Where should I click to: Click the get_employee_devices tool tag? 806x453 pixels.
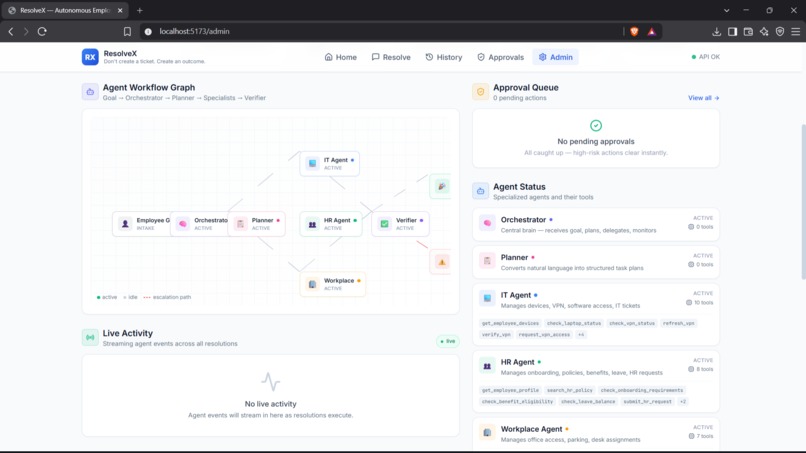click(x=510, y=323)
